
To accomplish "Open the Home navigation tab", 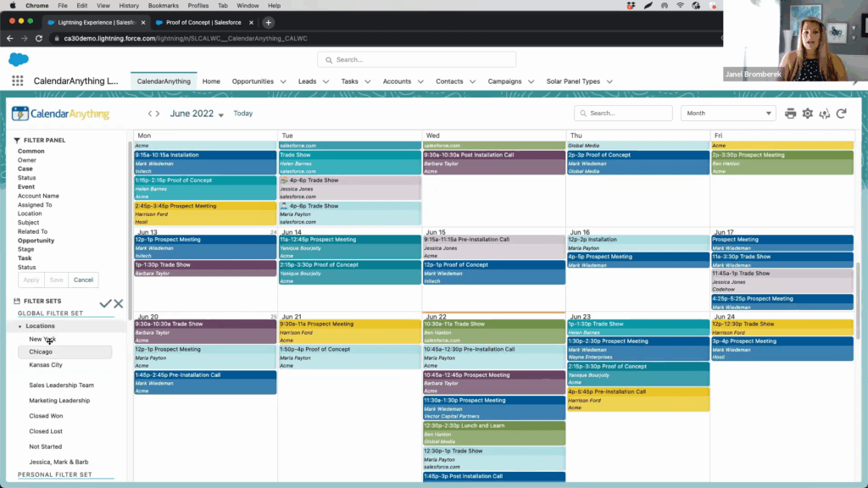I will (211, 81).
